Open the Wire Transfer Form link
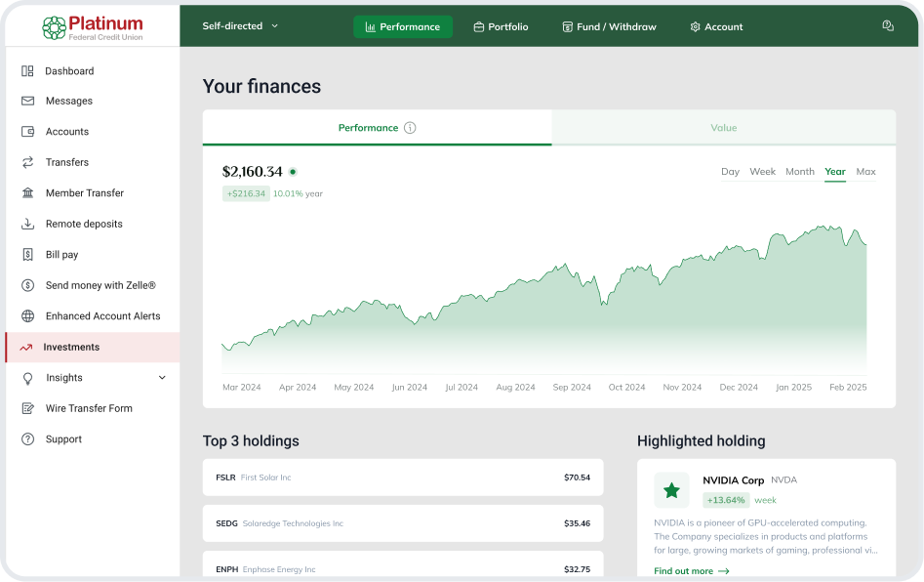924x582 pixels. click(89, 408)
